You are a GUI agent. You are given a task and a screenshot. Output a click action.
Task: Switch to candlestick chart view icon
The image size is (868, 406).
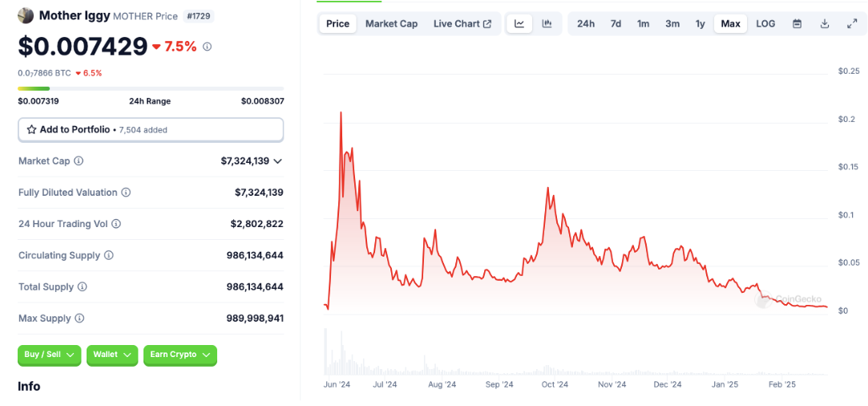547,24
